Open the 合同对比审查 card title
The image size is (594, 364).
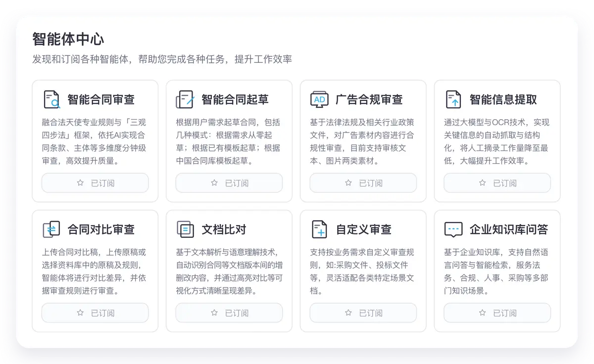point(101,229)
